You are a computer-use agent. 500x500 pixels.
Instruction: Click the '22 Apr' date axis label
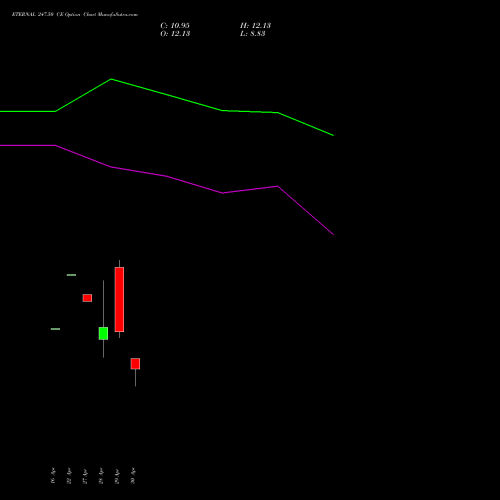[69, 476]
